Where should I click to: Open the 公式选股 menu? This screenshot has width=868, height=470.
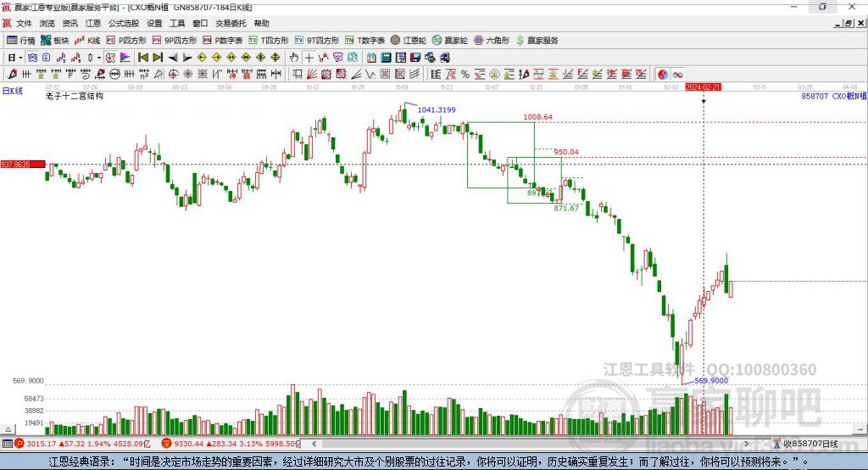click(x=124, y=23)
